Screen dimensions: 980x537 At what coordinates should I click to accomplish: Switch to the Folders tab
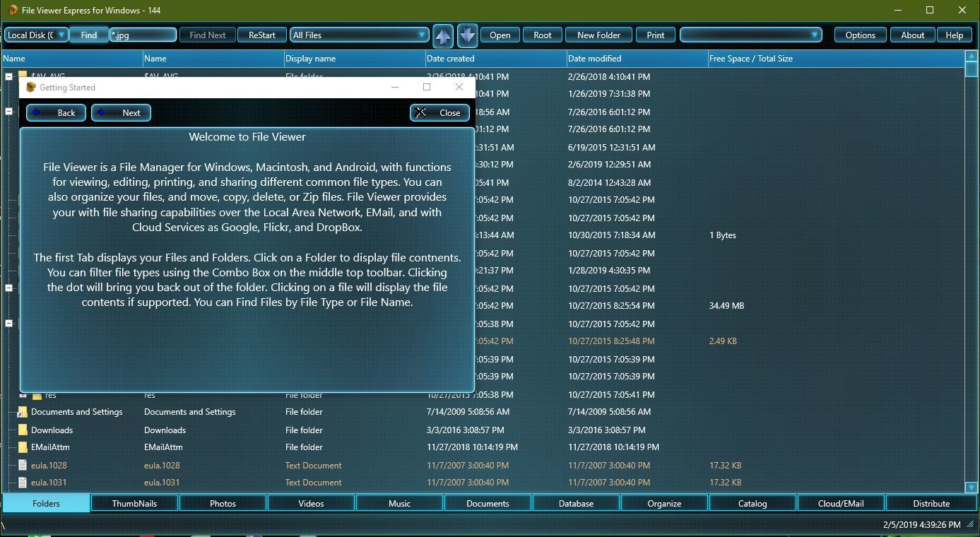pos(46,504)
